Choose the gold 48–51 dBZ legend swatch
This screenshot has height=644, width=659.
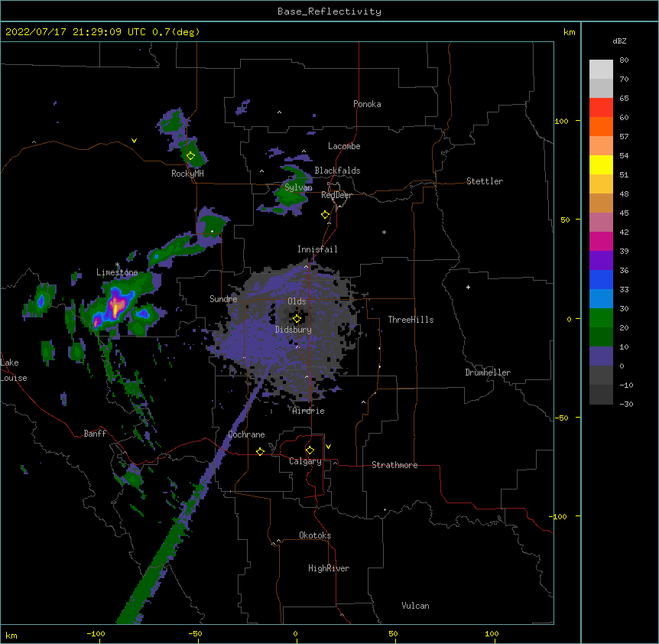point(601,184)
